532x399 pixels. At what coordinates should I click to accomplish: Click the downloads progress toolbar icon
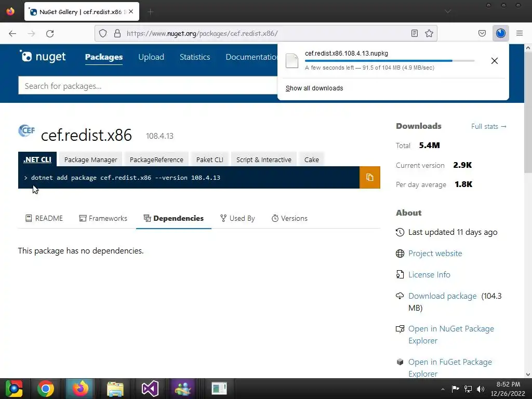tap(500, 33)
